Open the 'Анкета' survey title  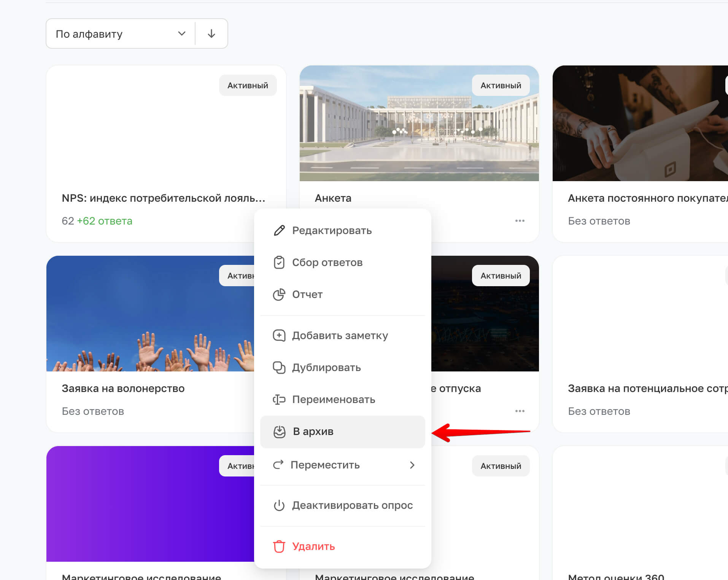(333, 198)
